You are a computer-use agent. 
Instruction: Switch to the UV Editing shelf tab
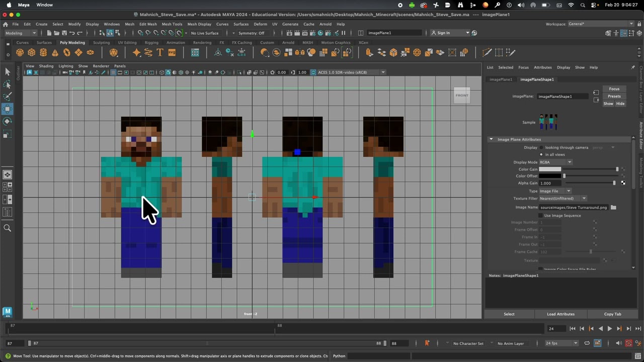pyautogui.click(x=127, y=43)
